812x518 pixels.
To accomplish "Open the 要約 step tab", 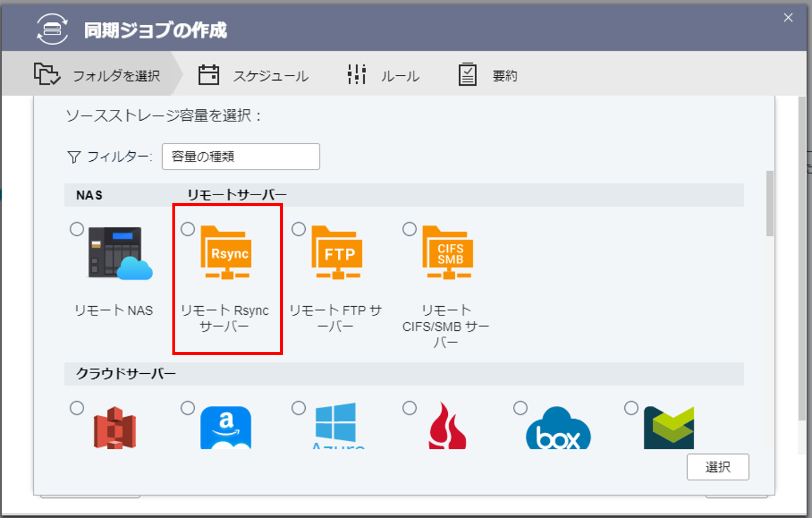I will (x=488, y=76).
